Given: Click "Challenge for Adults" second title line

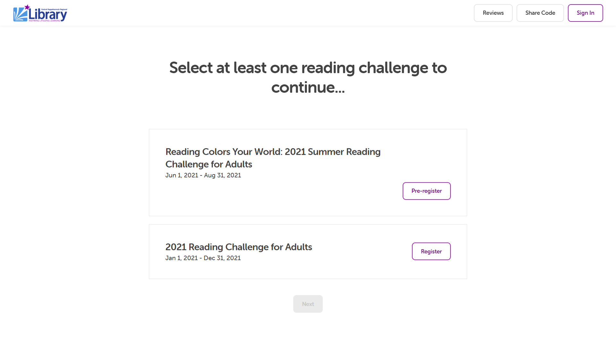Looking at the screenshot, I should pos(209,164).
